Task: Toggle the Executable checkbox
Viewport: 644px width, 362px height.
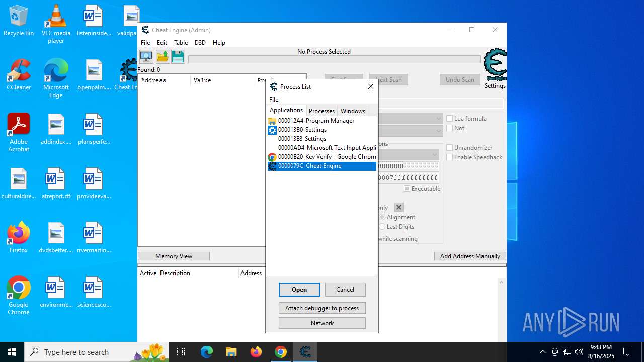Action: coord(407,189)
